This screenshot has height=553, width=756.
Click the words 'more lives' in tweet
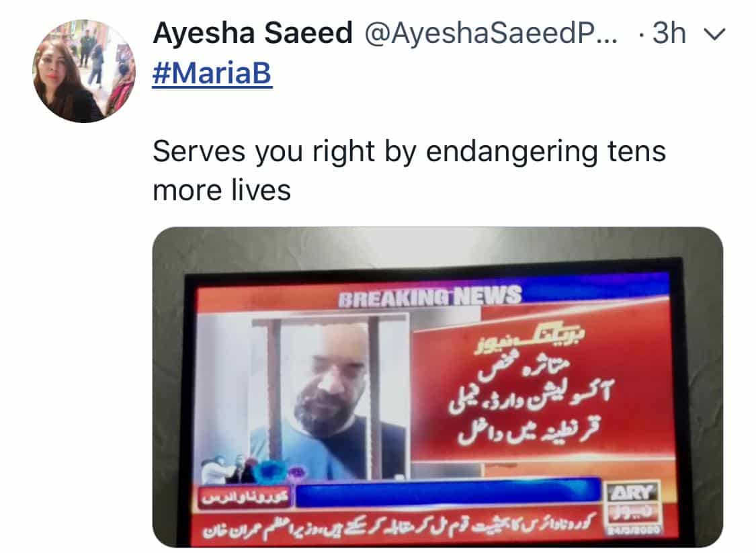point(222,190)
